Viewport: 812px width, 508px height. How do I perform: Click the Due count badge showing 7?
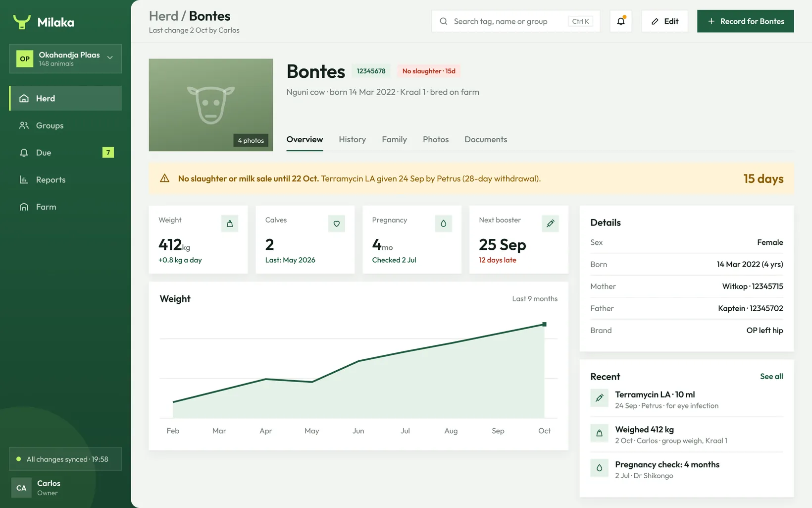tap(108, 153)
